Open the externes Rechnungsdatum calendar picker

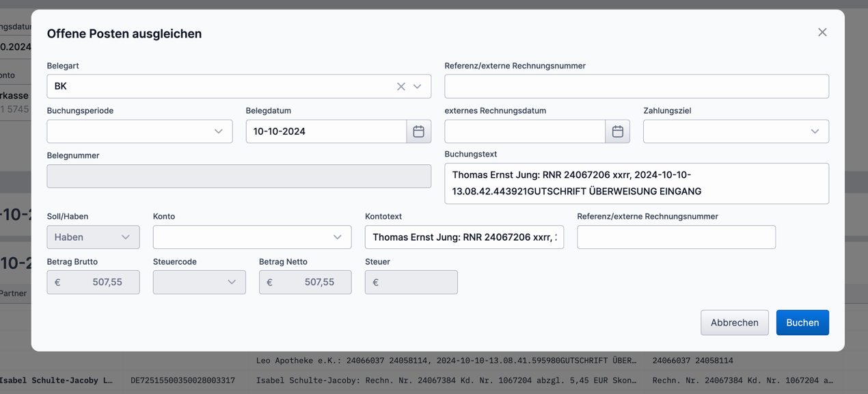pyautogui.click(x=617, y=131)
